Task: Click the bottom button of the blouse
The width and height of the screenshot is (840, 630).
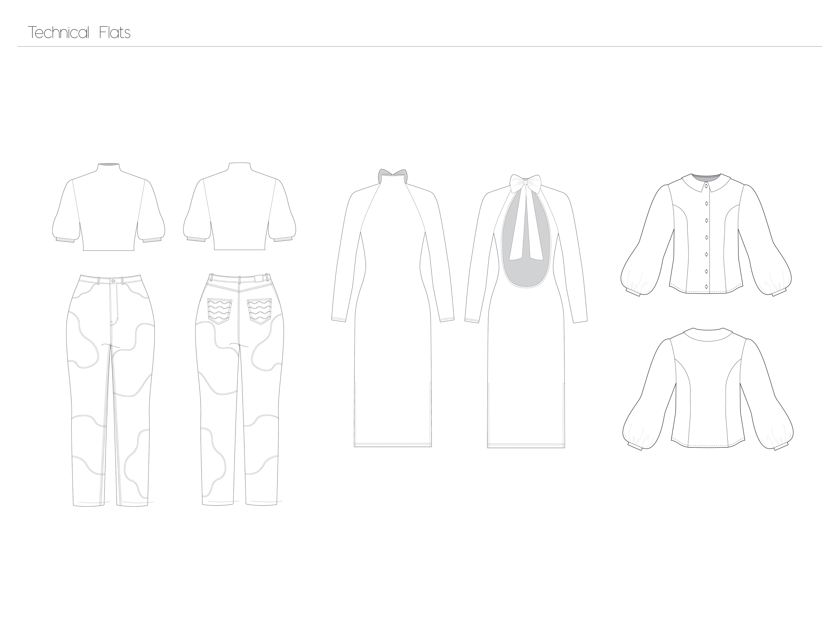Action: click(x=706, y=286)
